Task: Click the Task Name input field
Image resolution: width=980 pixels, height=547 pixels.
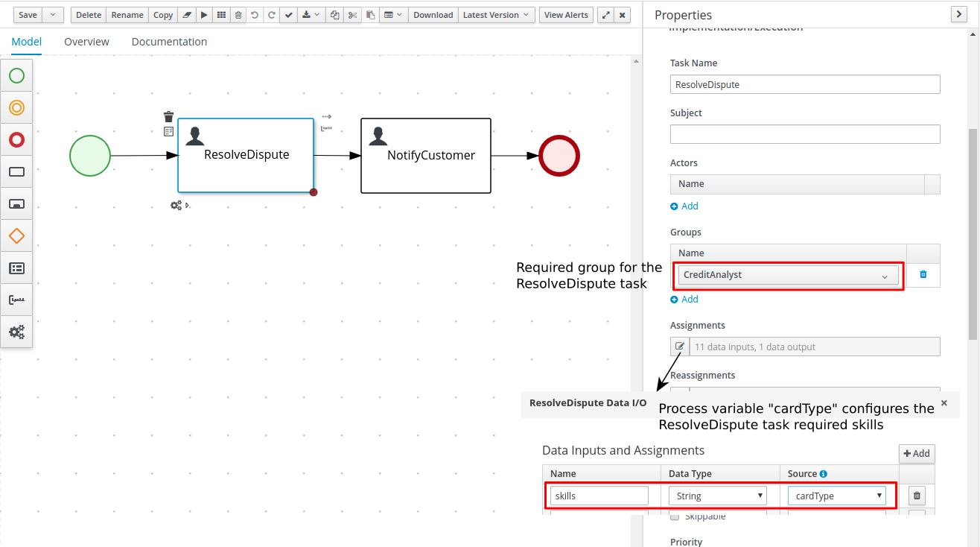Action: pyautogui.click(x=804, y=84)
